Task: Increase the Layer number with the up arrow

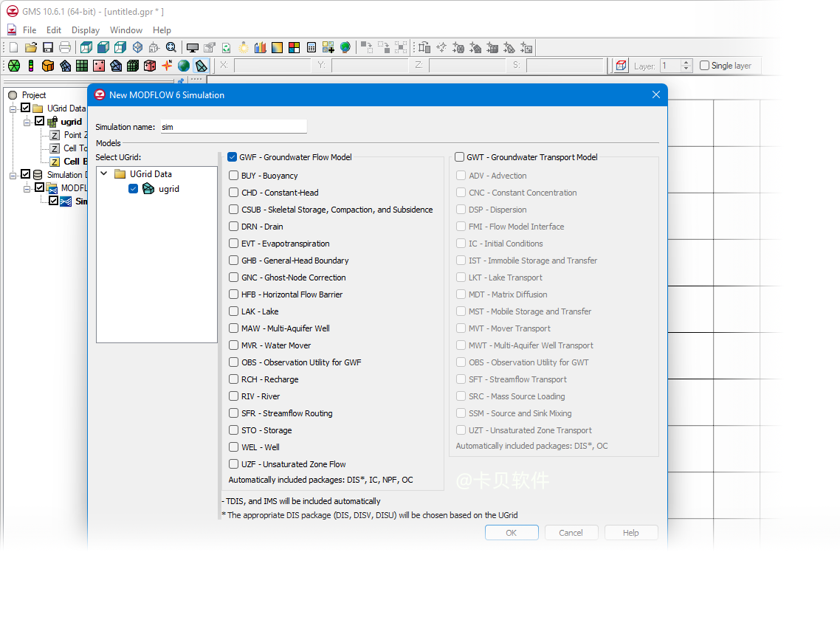Action: (686, 63)
